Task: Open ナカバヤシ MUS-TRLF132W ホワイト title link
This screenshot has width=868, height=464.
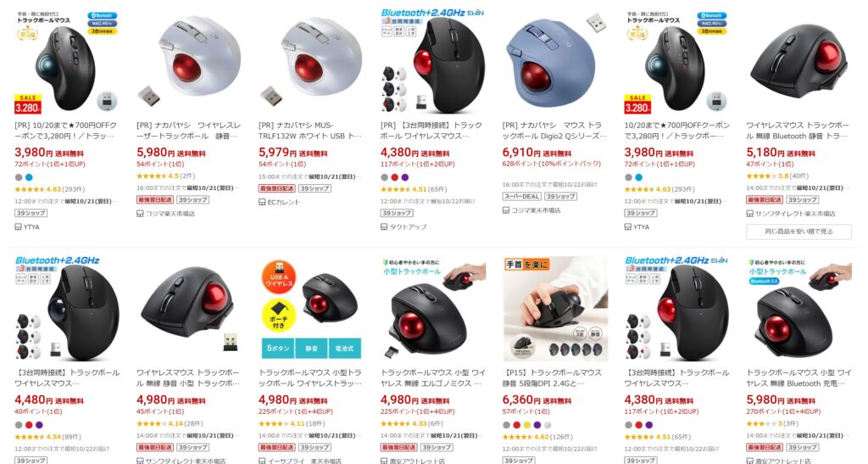Action: 310,131
